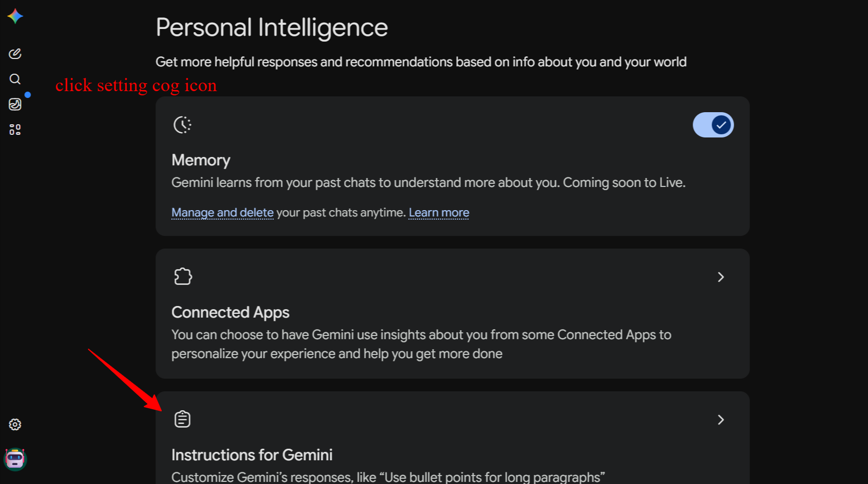
Task: Click the 'Gemini learns from your past chats' description
Action: [428, 183]
